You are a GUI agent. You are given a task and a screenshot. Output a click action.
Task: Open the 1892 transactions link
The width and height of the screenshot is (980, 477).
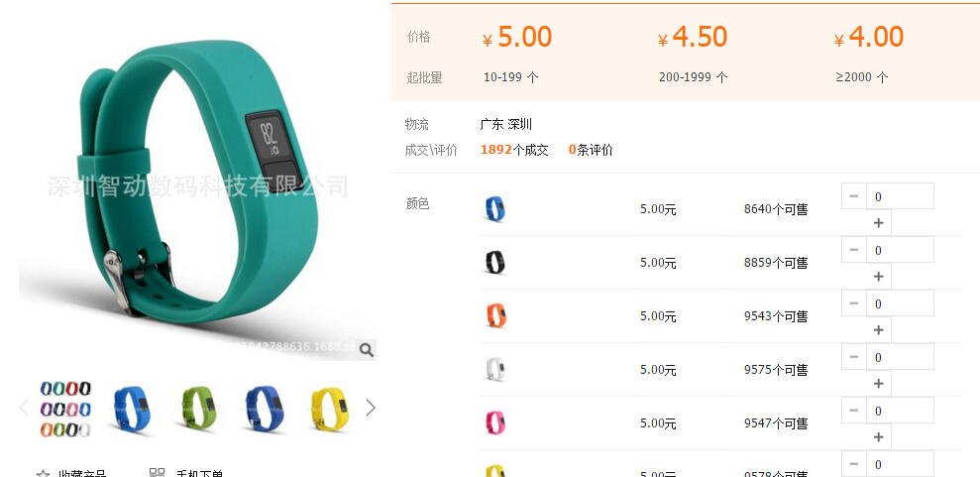[x=514, y=150]
